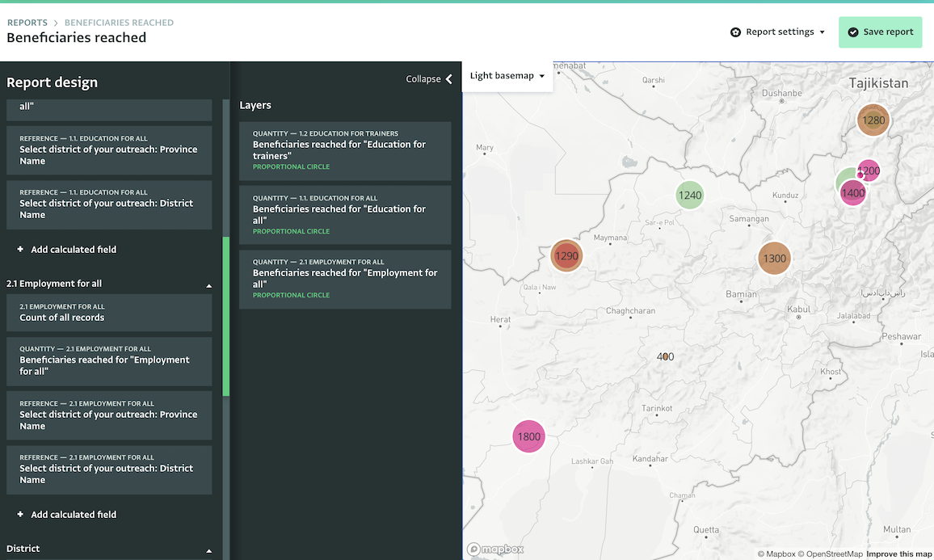Viewport: 934px width, 560px height.
Task: Select 1.1 Education District Name reference field
Action: [x=109, y=204]
